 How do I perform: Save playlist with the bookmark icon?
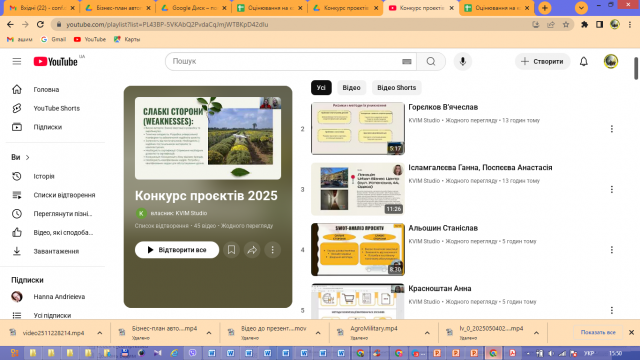click(231, 250)
